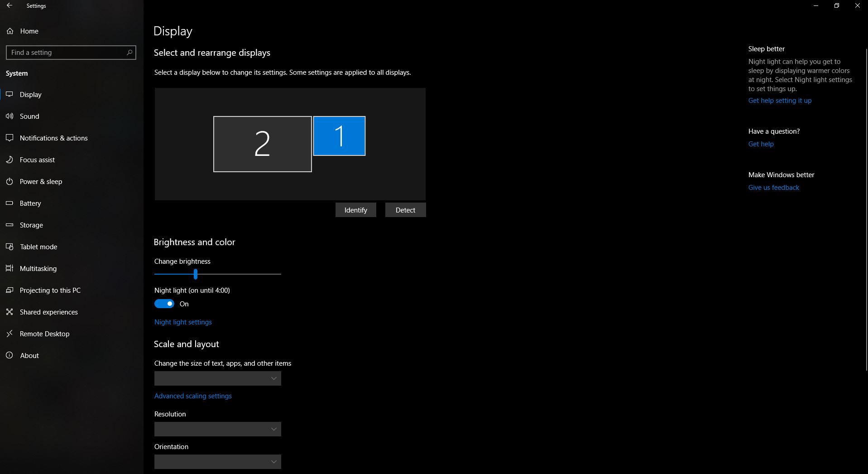Click the brightness slider handle
Viewport: 868px width, 474px height.
pos(196,274)
